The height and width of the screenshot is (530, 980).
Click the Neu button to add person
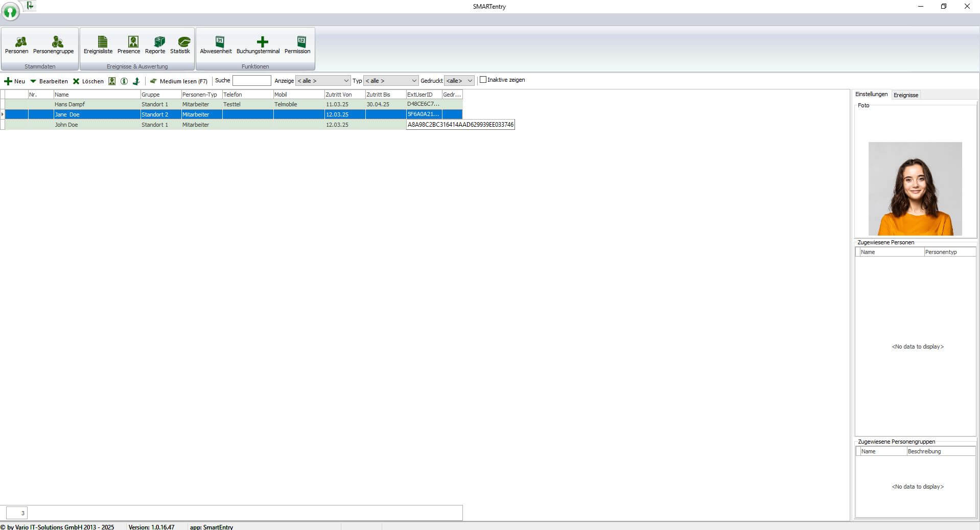click(16, 81)
